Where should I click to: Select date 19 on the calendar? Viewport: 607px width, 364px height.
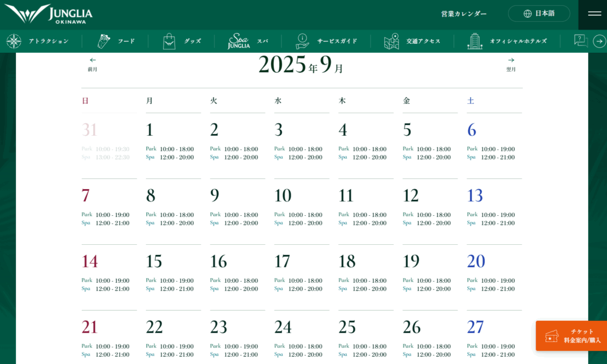pyautogui.click(x=411, y=261)
